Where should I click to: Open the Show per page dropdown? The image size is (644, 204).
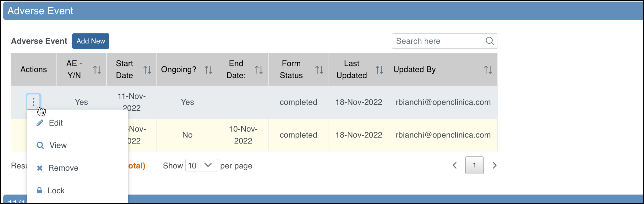pos(201,165)
